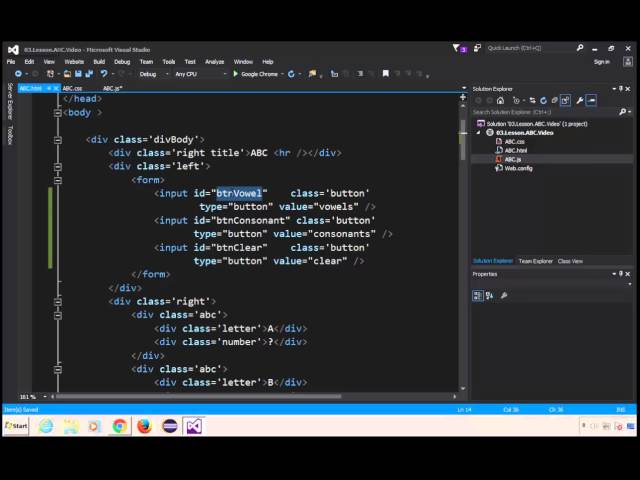This screenshot has height=480, width=640.
Task: Collapse the divBody div outlining box
Action: point(58,140)
